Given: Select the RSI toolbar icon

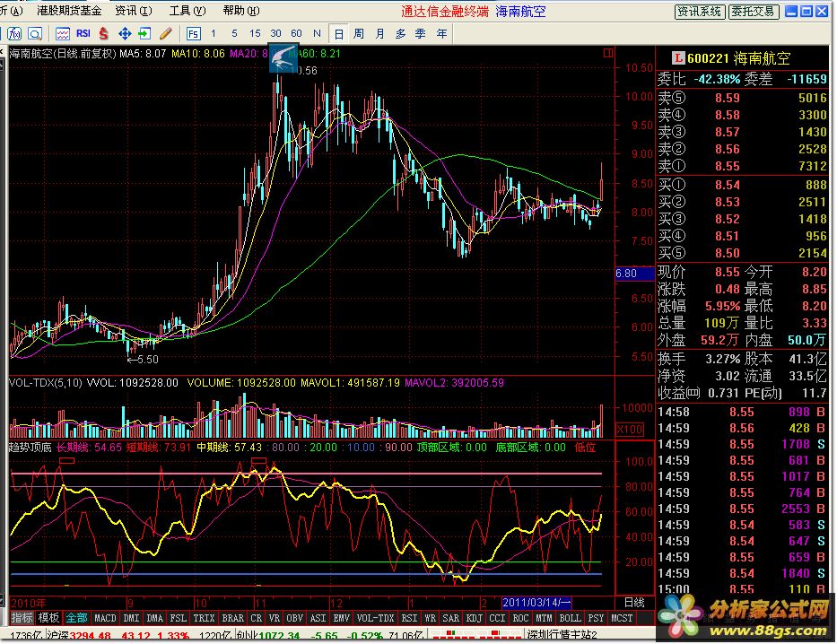Looking at the screenshot, I should click(83, 33).
